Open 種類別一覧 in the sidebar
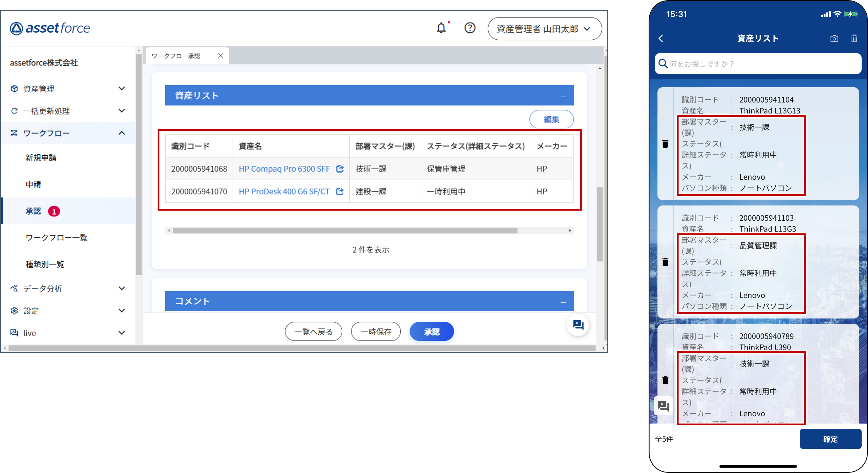This screenshot has width=868, height=473. 45,264
